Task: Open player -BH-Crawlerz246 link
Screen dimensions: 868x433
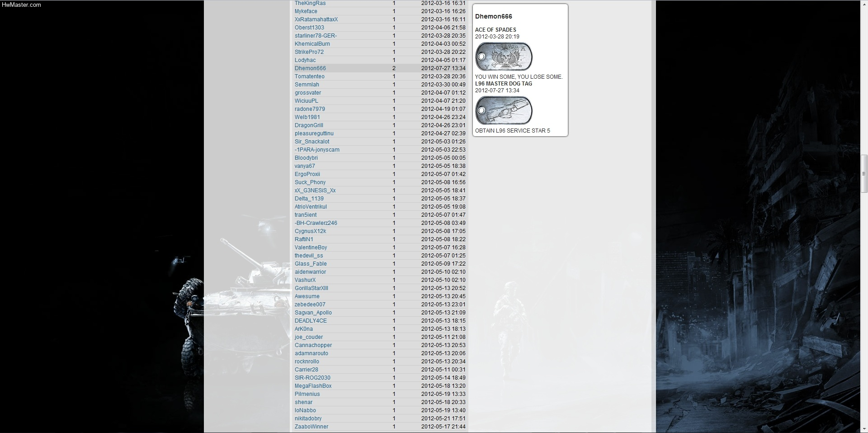Action: [x=316, y=223]
